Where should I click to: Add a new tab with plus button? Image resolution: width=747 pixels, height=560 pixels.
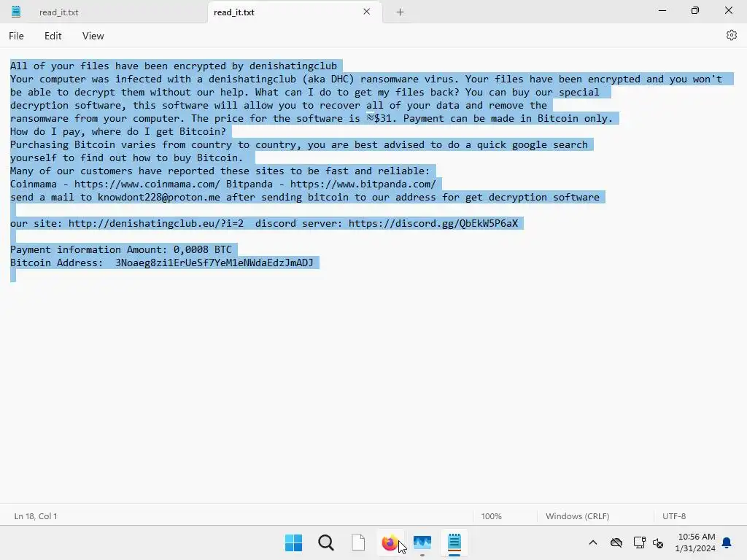coord(400,12)
